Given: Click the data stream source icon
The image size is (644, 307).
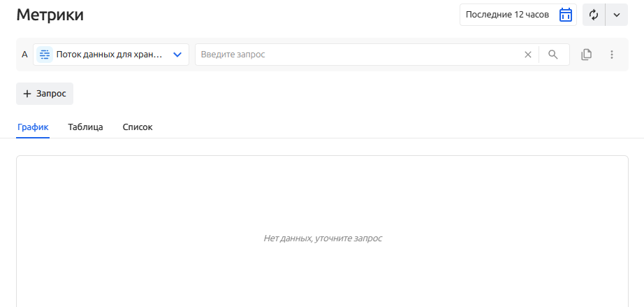Looking at the screenshot, I should [45, 55].
